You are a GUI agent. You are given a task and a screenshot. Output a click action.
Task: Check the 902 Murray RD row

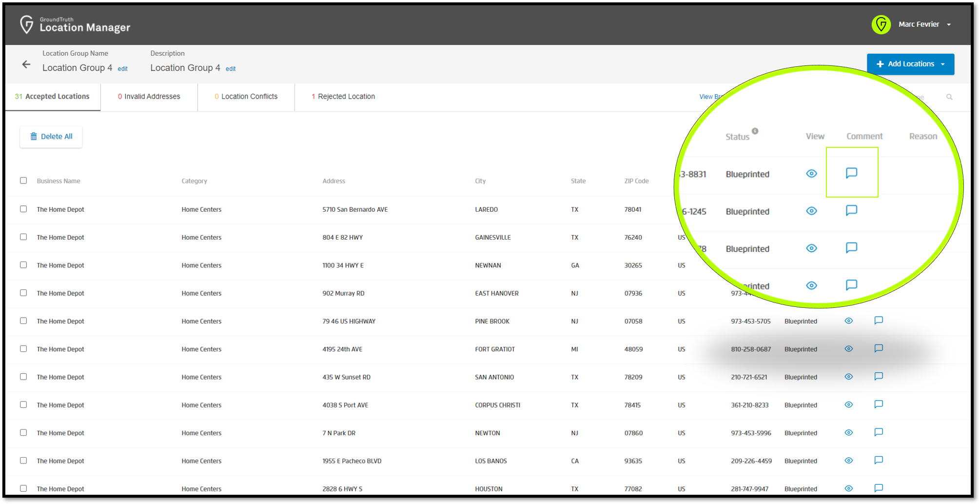coord(23,293)
